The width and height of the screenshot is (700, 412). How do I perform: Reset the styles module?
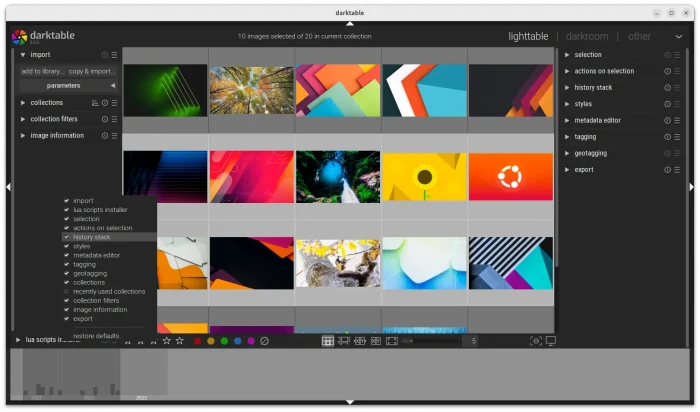(x=667, y=104)
